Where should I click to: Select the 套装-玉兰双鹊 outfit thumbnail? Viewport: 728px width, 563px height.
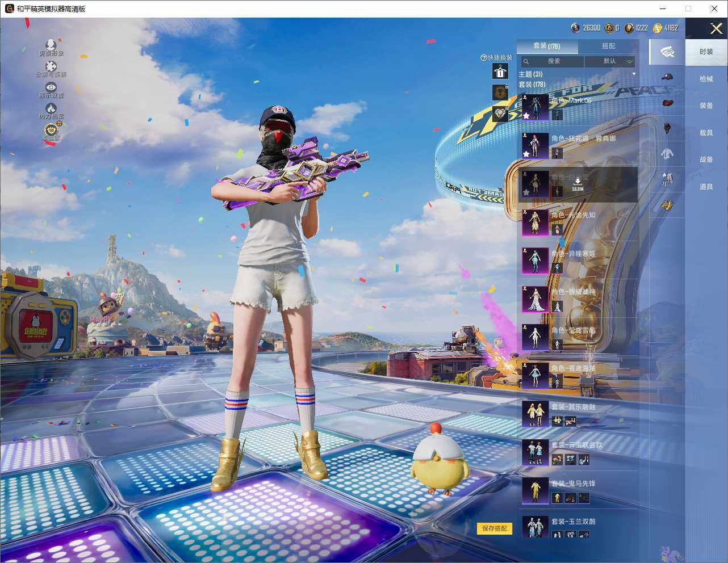535,527
